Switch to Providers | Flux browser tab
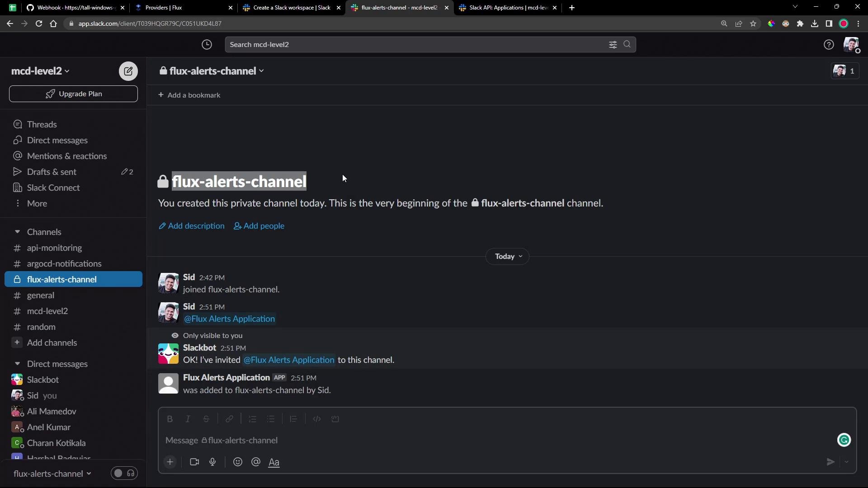This screenshot has height=488, width=868. pyautogui.click(x=184, y=8)
